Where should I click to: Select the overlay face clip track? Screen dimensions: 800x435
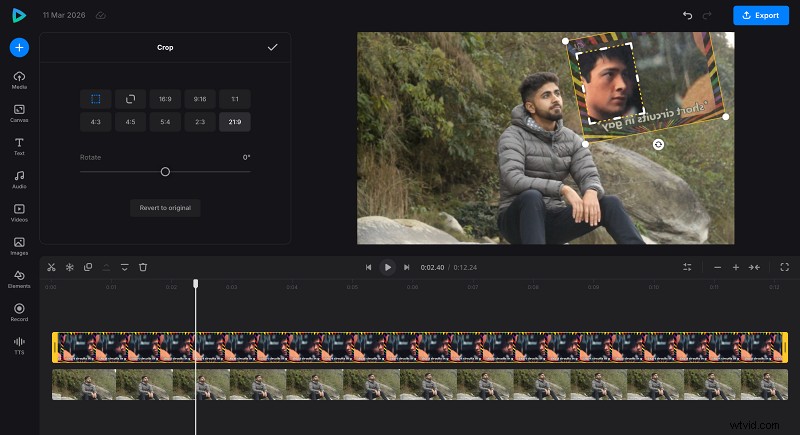(420, 347)
